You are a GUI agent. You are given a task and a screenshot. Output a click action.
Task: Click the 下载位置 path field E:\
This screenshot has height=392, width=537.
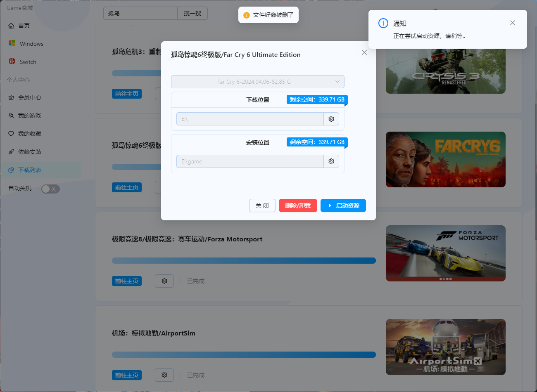click(x=250, y=119)
